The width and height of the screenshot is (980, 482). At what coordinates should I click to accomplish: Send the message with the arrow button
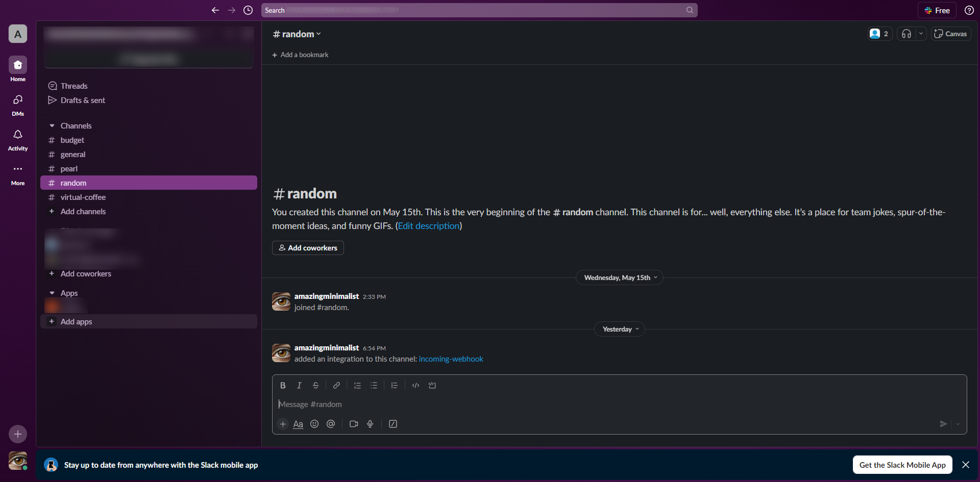tap(943, 424)
